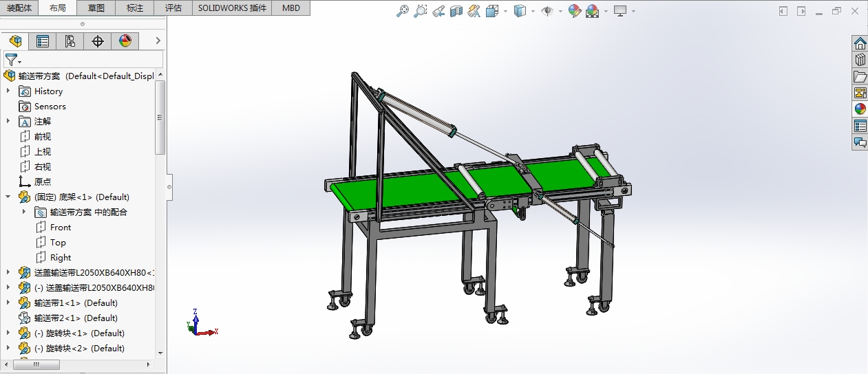Open FeatureManager design tree tab
This screenshot has width=868, height=374.
click(15, 41)
